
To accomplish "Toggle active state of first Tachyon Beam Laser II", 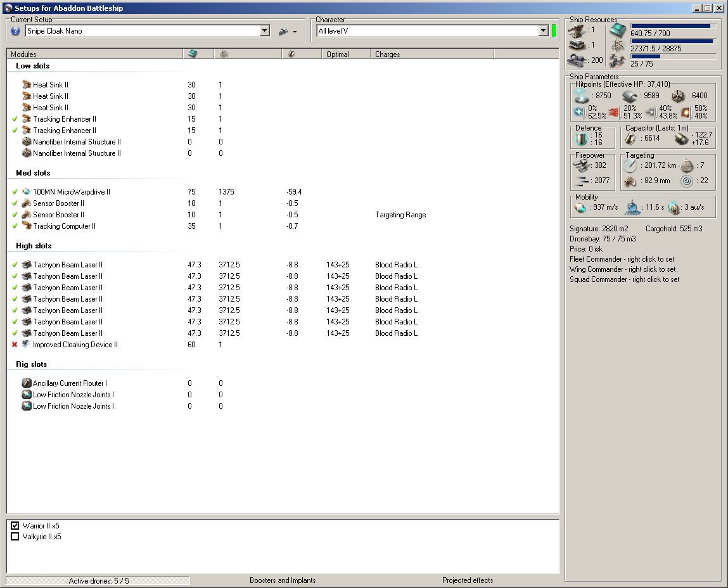I will (x=15, y=264).
